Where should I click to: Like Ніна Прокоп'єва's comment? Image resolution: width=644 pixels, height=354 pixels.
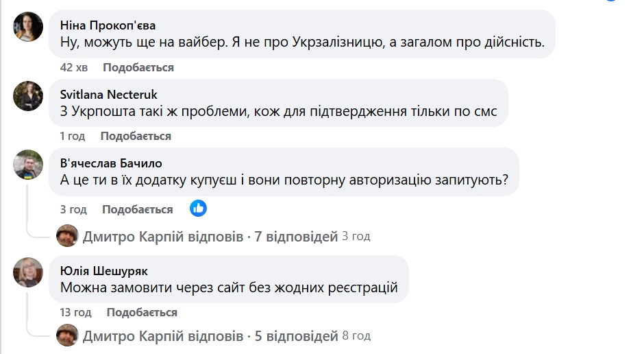click(138, 67)
